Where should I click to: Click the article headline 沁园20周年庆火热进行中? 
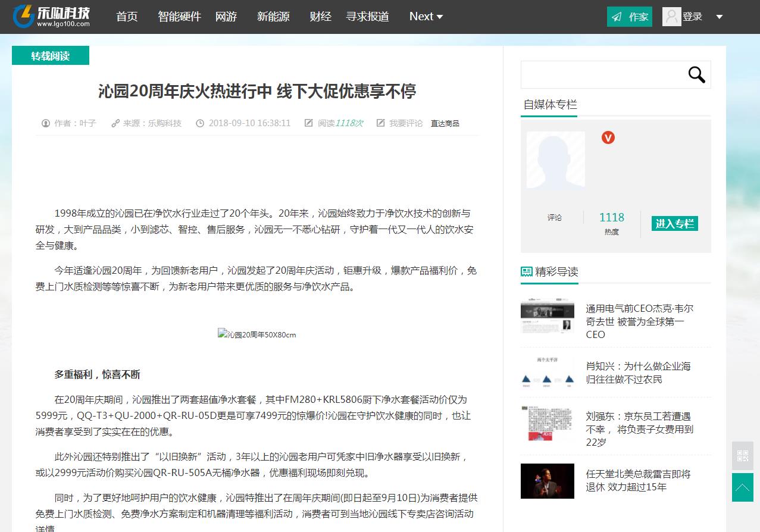pos(257,91)
